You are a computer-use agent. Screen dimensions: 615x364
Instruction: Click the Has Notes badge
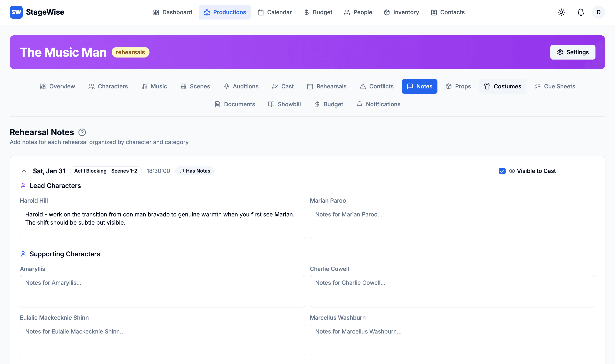[195, 171]
